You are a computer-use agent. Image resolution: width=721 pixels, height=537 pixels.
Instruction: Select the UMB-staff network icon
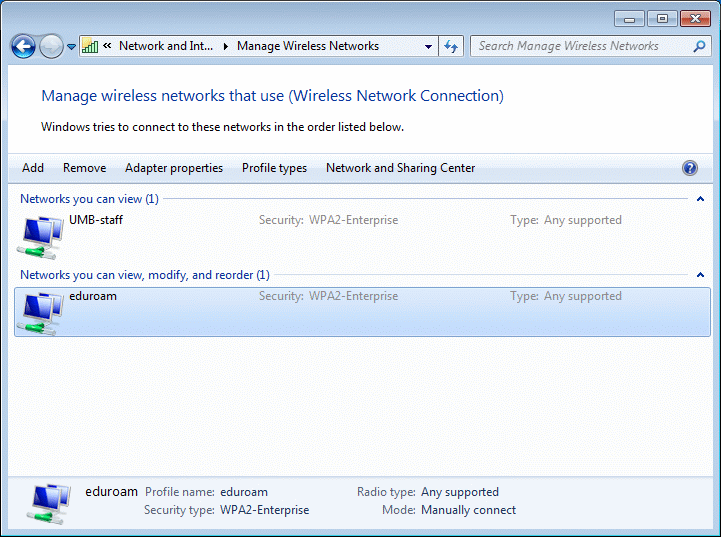tap(40, 237)
